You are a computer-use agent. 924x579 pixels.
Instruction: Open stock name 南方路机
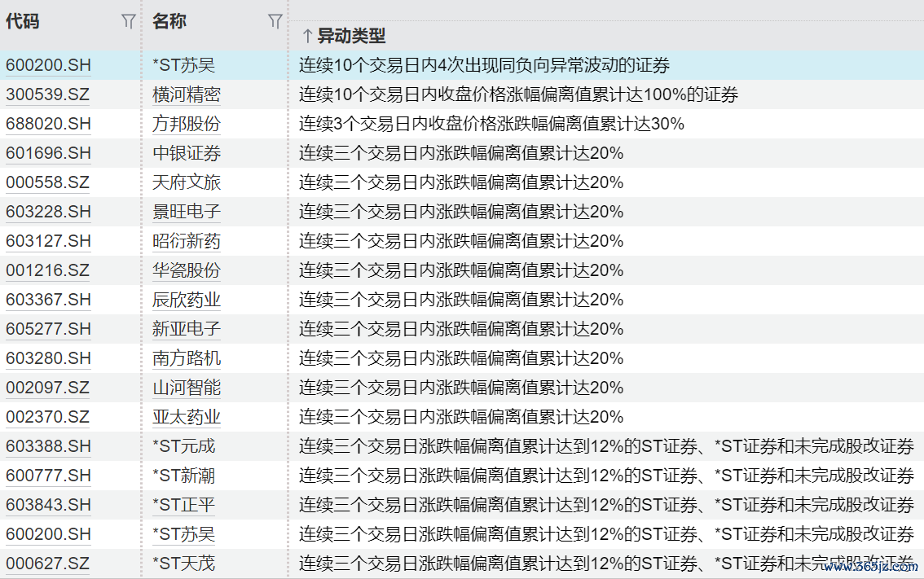point(187,358)
